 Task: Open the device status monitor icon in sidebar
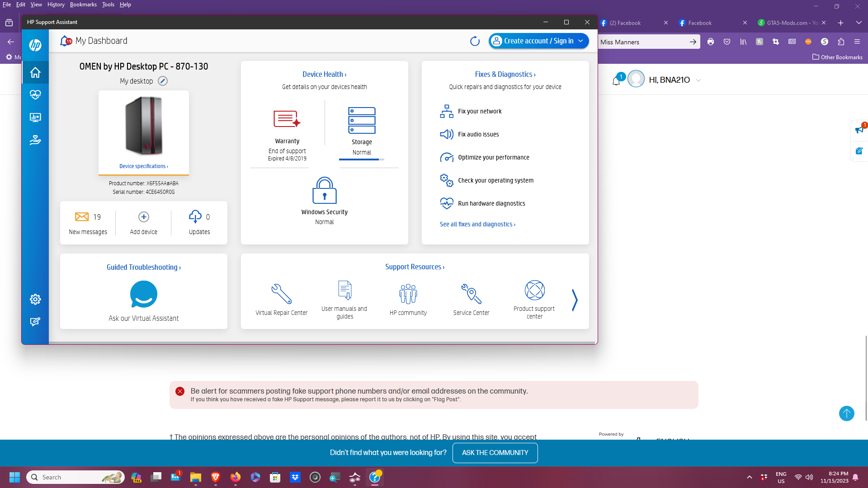[35, 117]
